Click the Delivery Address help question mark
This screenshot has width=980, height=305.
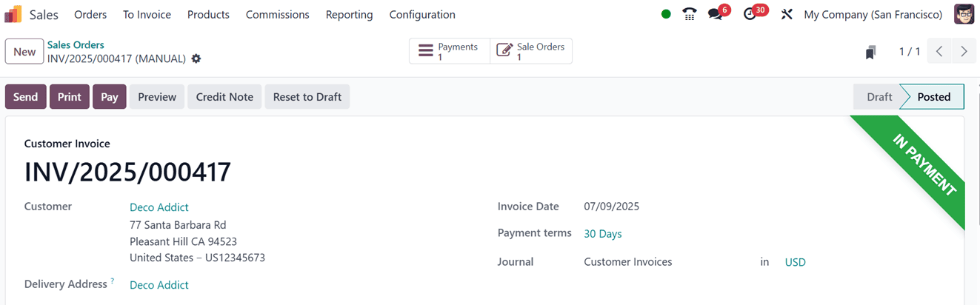pyautogui.click(x=113, y=281)
